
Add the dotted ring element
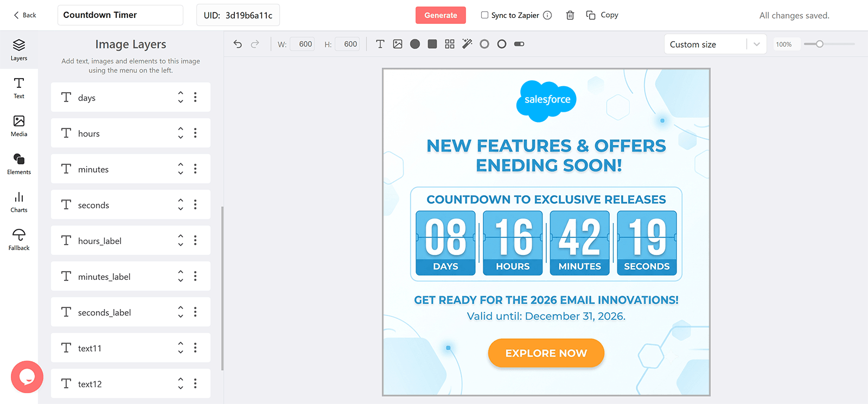click(484, 44)
